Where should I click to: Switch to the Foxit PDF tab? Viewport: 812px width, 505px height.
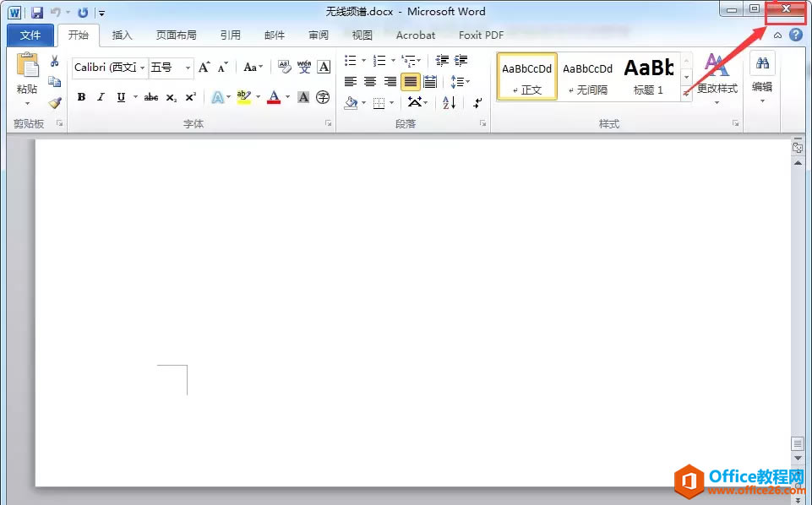point(481,35)
